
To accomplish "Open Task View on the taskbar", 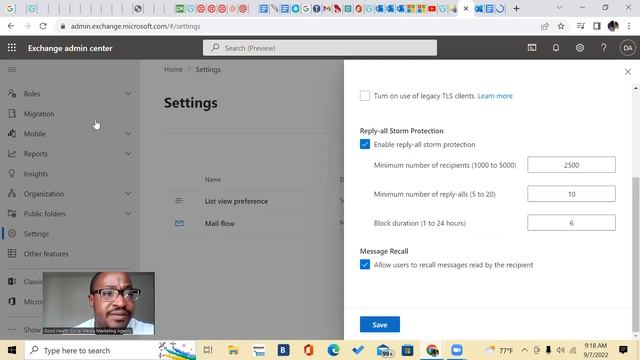I will (208, 350).
